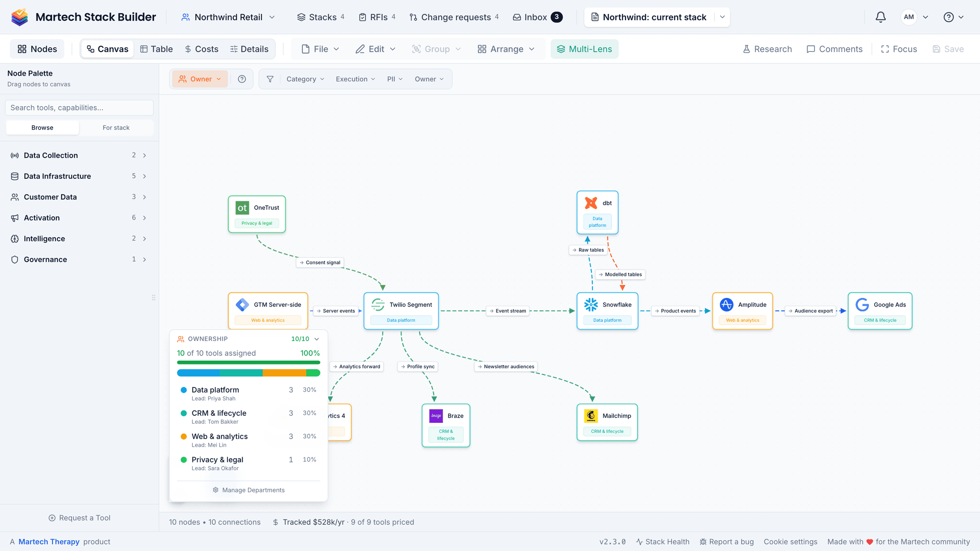Open the Execution filter dropdown
Screen dimensions: 980x551
pos(355,79)
